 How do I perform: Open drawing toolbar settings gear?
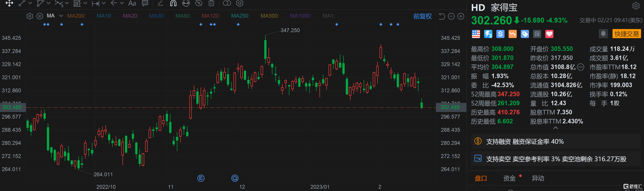click(240, 3)
